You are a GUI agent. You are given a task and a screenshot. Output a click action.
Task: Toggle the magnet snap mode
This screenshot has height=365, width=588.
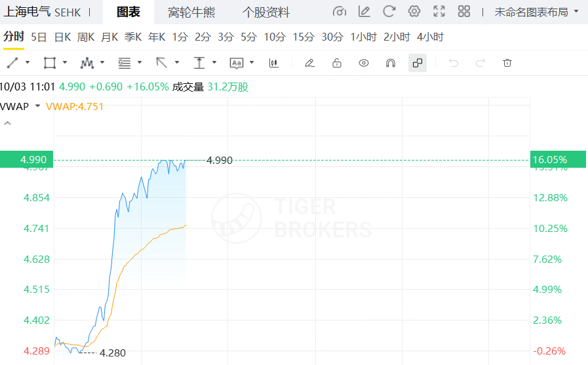(x=391, y=63)
